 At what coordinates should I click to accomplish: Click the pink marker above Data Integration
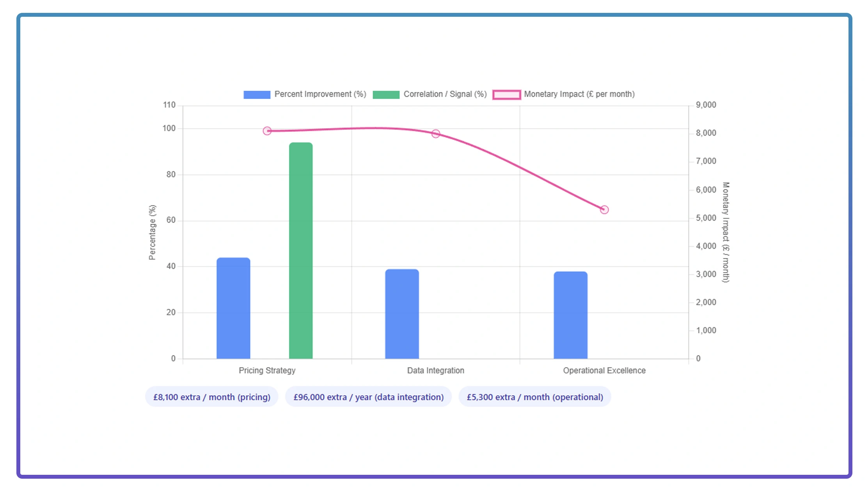(436, 133)
